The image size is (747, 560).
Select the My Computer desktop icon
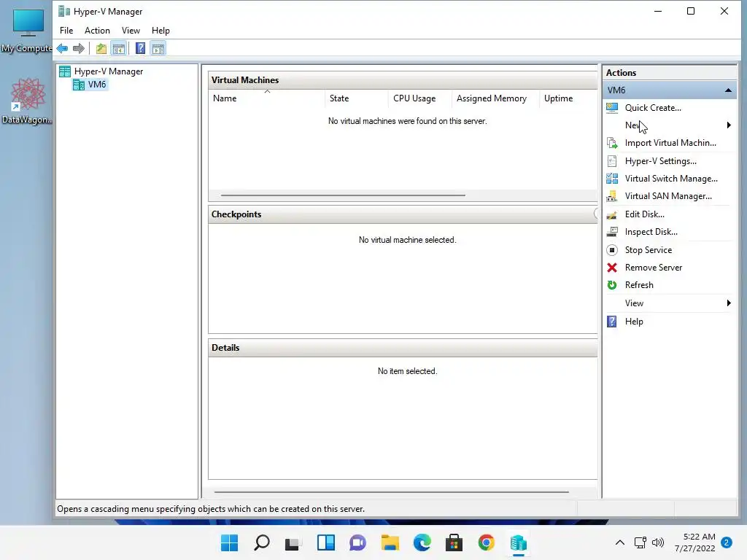pyautogui.click(x=27, y=31)
